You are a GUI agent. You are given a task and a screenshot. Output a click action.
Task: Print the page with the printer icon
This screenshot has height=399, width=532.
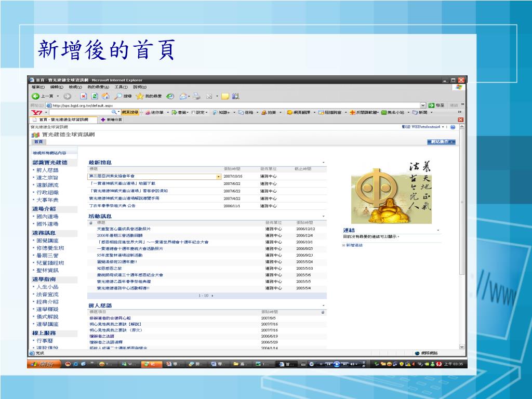[197, 96]
